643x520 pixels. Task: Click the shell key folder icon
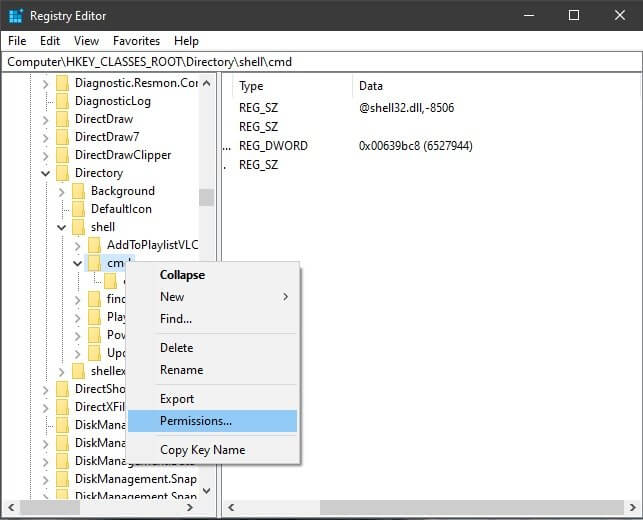78,227
